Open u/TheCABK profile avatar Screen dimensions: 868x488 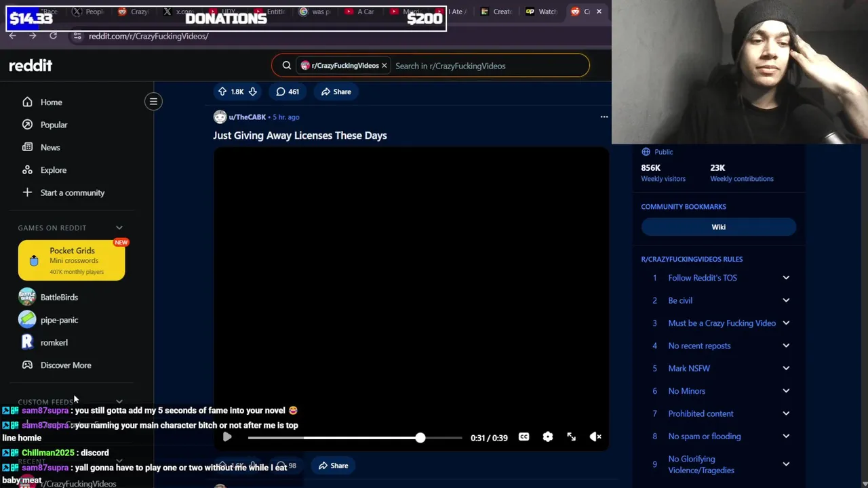coord(220,117)
